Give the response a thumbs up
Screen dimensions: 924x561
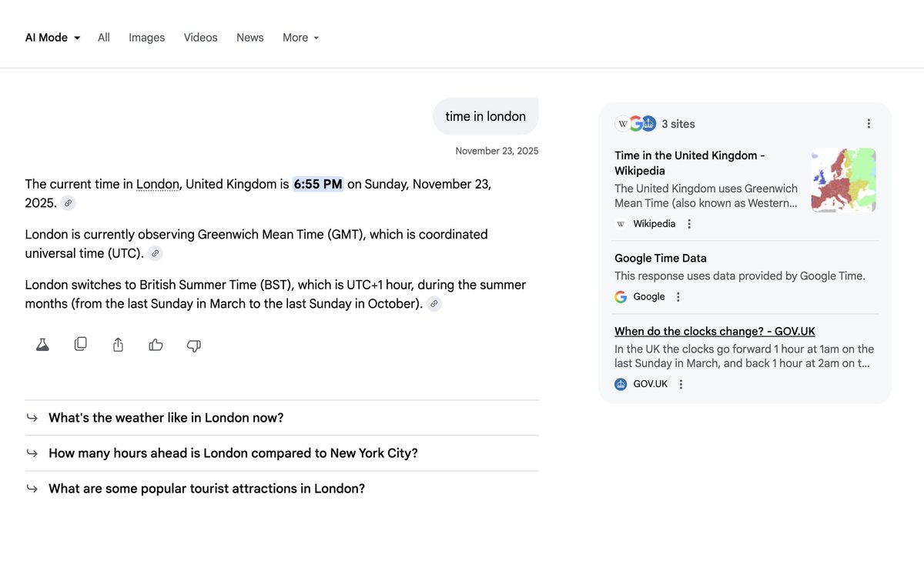tap(156, 345)
